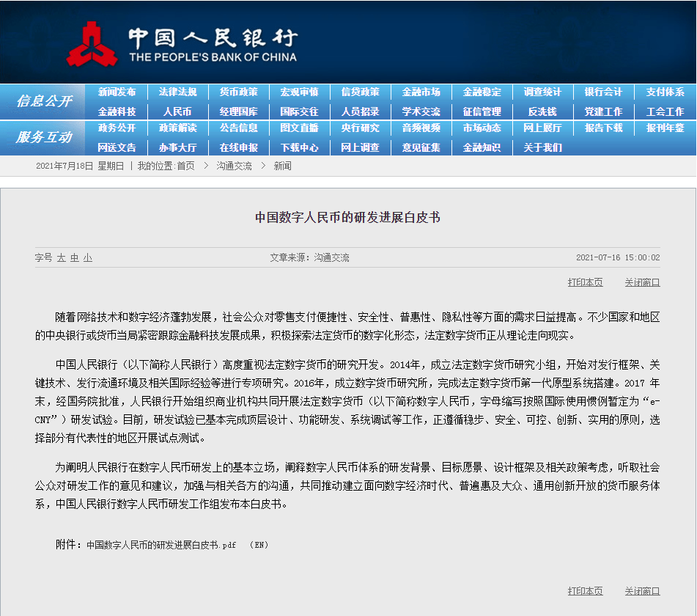Image resolution: width=697 pixels, height=616 pixels.
Task: Open 金融稳定 navigation link
Action: tap(482, 92)
